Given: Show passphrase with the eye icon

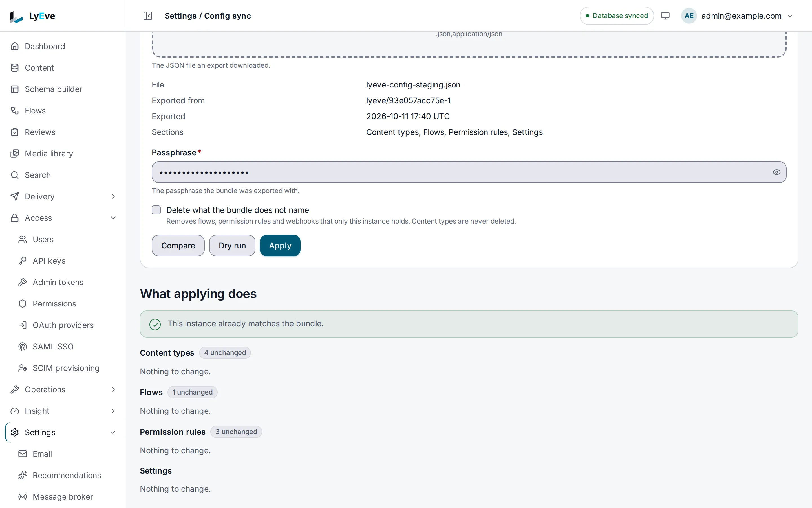Looking at the screenshot, I should coord(776,172).
